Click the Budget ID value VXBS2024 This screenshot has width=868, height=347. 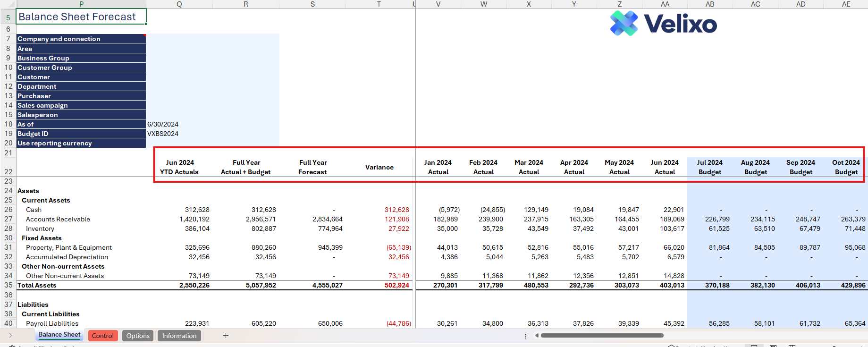(x=163, y=134)
